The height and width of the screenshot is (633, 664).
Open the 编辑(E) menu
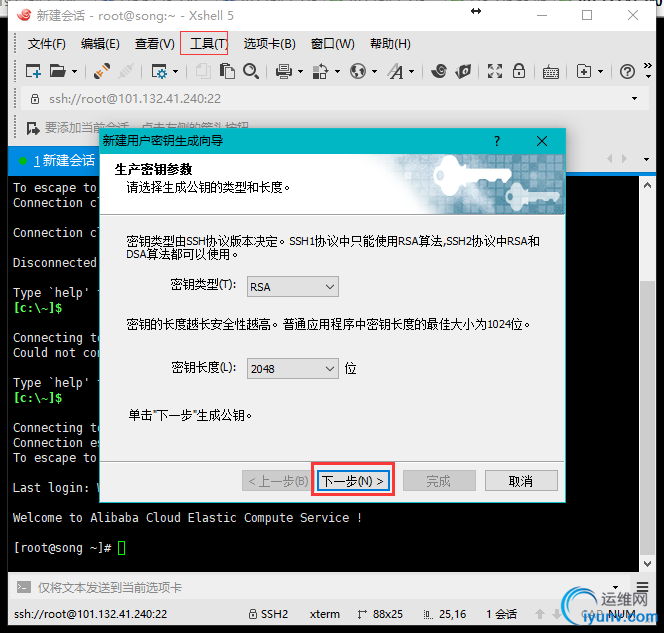point(100,44)
